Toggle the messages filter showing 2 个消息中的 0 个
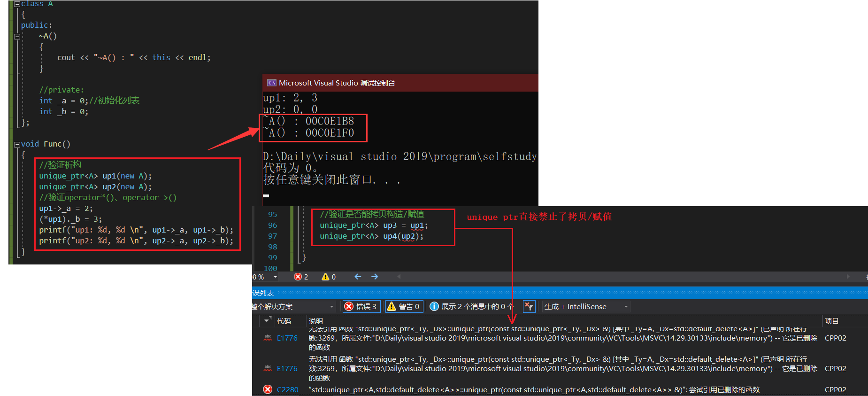 (x=472, y=306)
